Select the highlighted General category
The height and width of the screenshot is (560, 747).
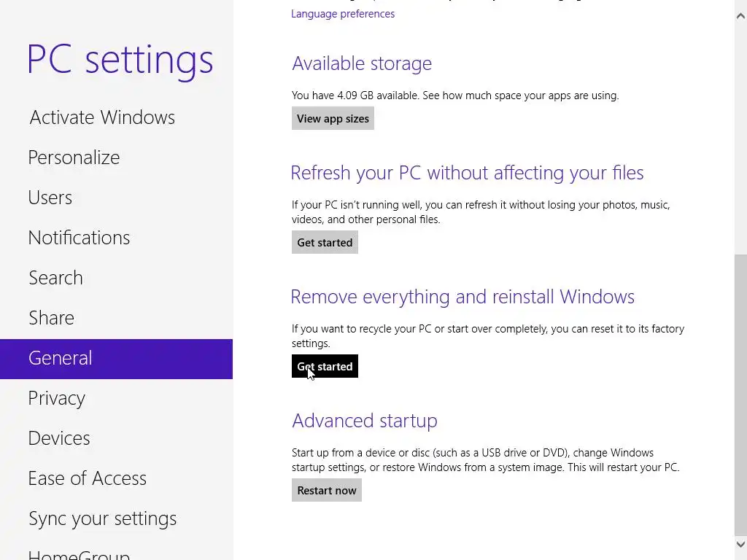tap(116, 359)
